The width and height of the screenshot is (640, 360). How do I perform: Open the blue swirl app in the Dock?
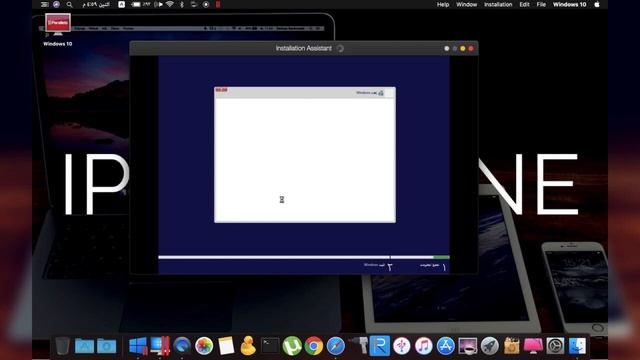point(182,346)
